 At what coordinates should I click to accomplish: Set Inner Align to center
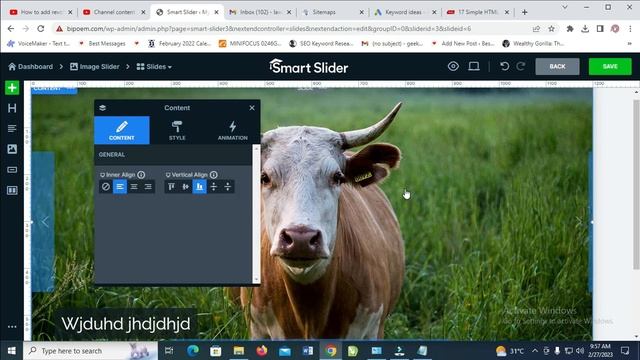134,187
